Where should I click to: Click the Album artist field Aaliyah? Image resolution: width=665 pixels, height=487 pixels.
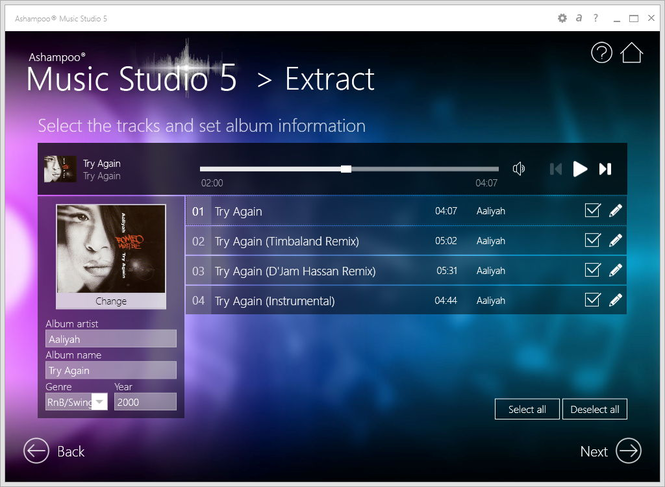111,339
